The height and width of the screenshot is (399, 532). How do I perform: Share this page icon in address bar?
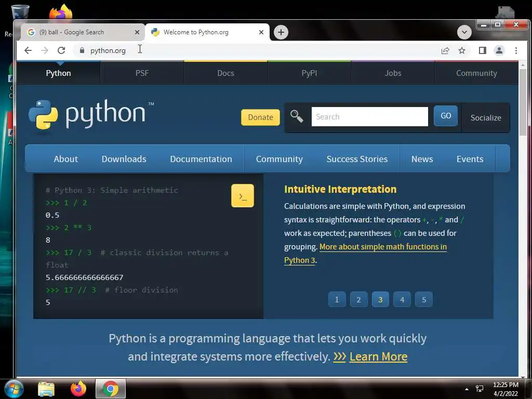(445, 50)
